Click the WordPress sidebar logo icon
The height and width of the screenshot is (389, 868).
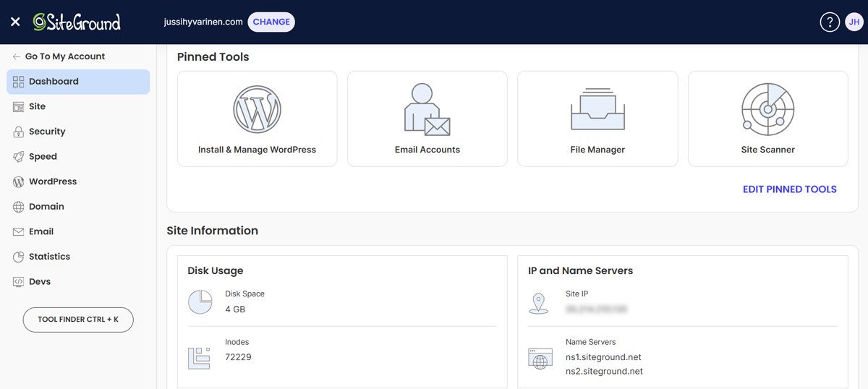(x=19, y=181)
